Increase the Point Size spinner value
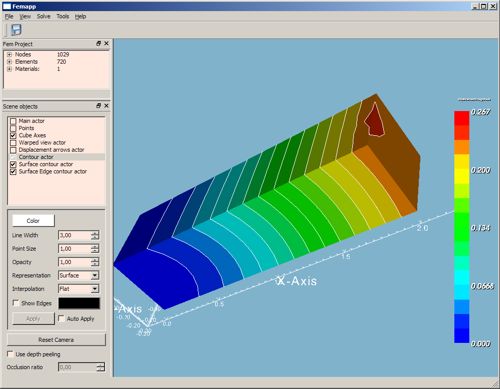 tap(95, 246)
